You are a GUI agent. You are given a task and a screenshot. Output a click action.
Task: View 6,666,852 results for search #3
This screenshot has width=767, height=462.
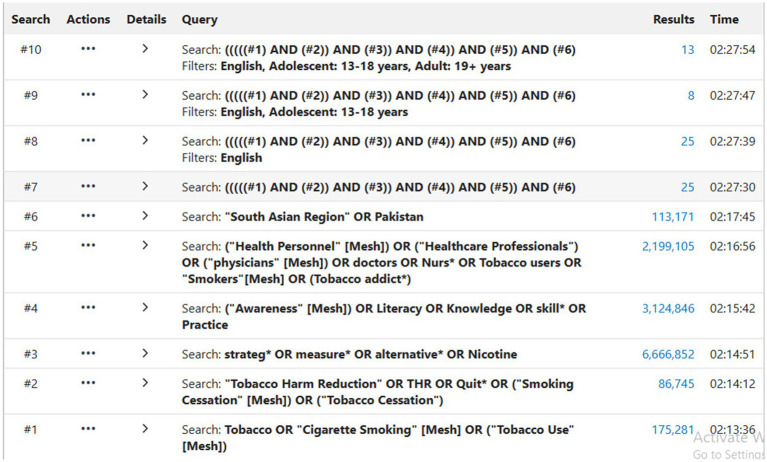[668, 354]
